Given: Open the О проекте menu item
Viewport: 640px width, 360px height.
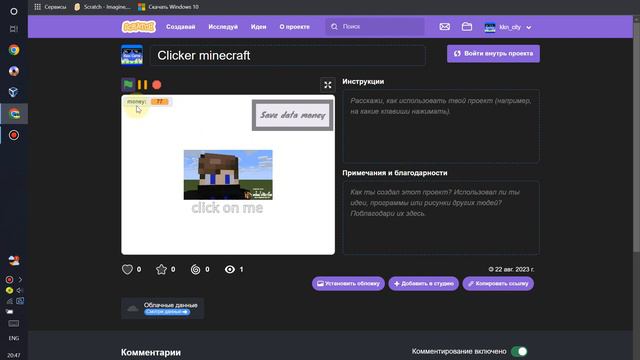Looking at the screenshot, I should tap(294, 27).
